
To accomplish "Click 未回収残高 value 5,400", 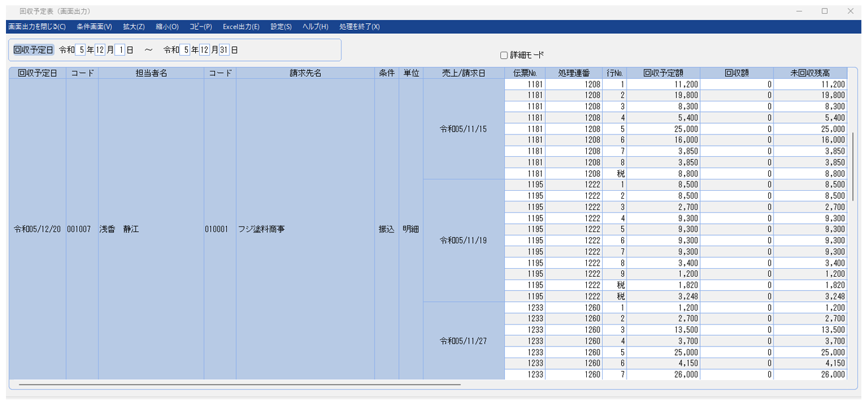I will tap(810, 118).
